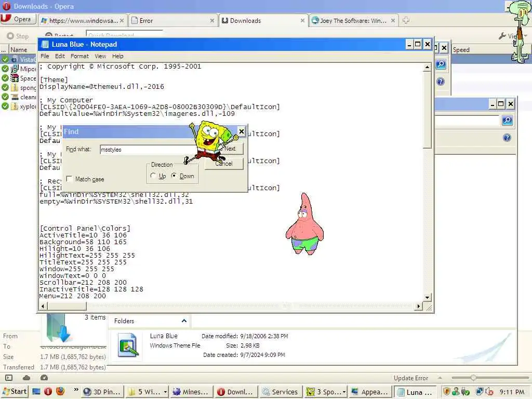The width and height of the screenshot is (532, 399).
Task: Select the spong download row
Action: [x=19, y=87]
